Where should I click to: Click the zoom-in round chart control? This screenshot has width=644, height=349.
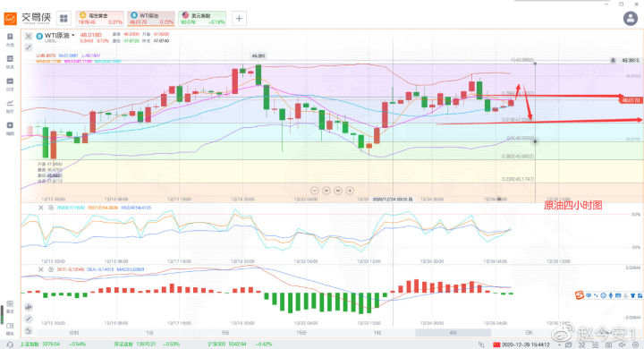coord(350,191)
